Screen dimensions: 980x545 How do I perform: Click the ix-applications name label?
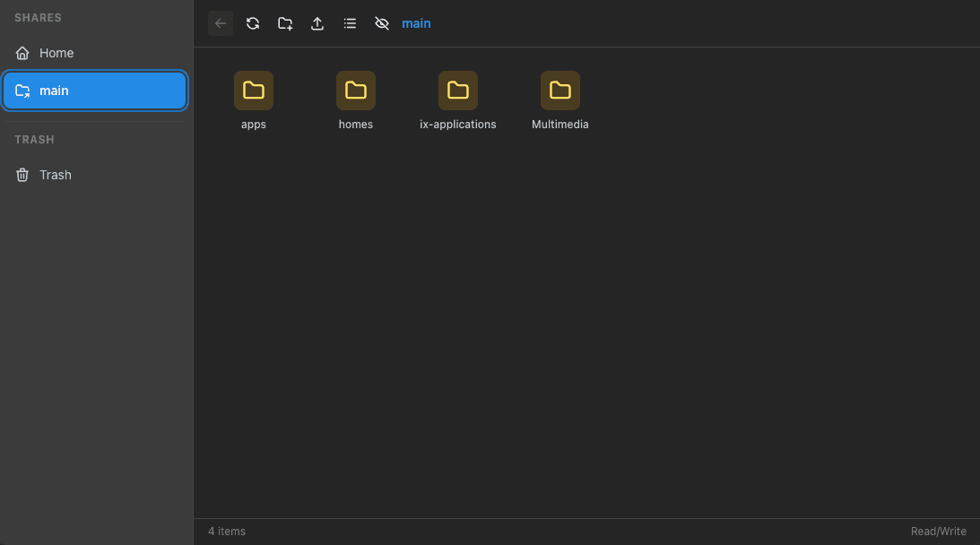pyautogui.click(x=458, y=125)
